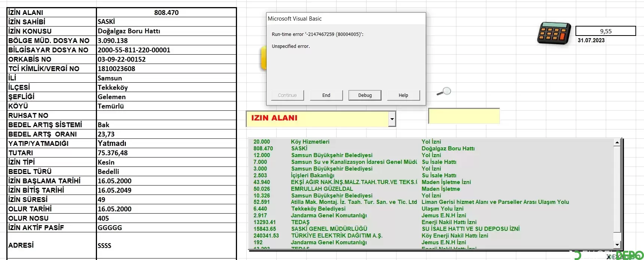Click the GGGGG cell
This screenshot has width=644, height=260.
pyautogui.click(x=166, y=227)
